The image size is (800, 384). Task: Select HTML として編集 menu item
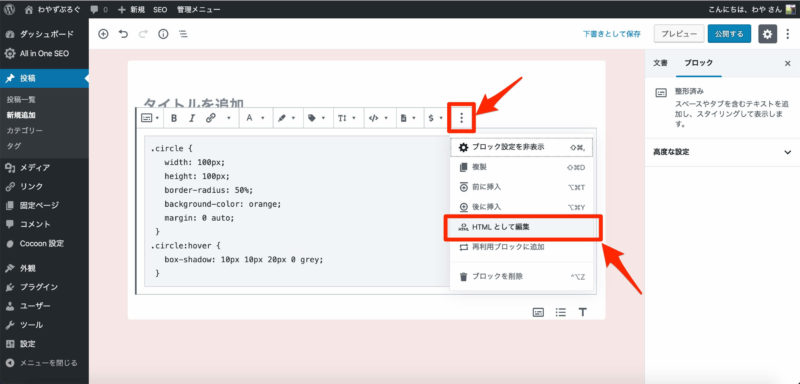point(522,227)
